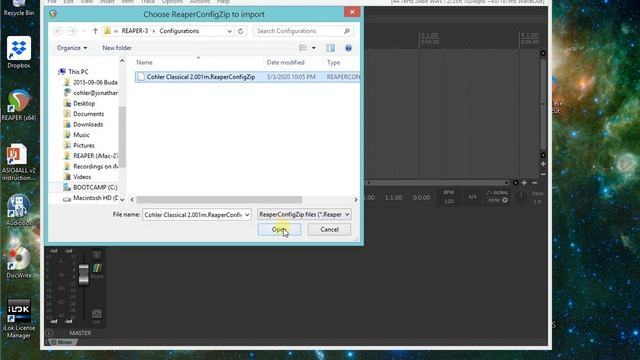Sort by Name column header
This screenshot has height=360, width=640.
point(144,62)
